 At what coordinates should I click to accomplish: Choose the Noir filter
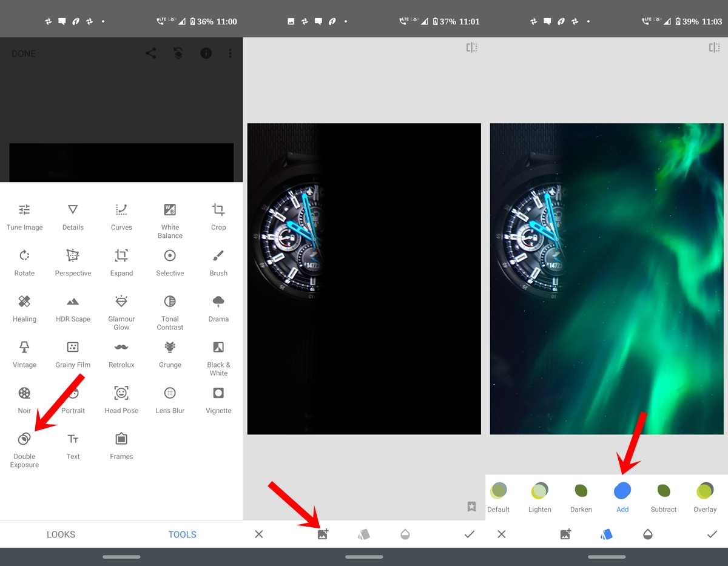(x=24, y=400)
